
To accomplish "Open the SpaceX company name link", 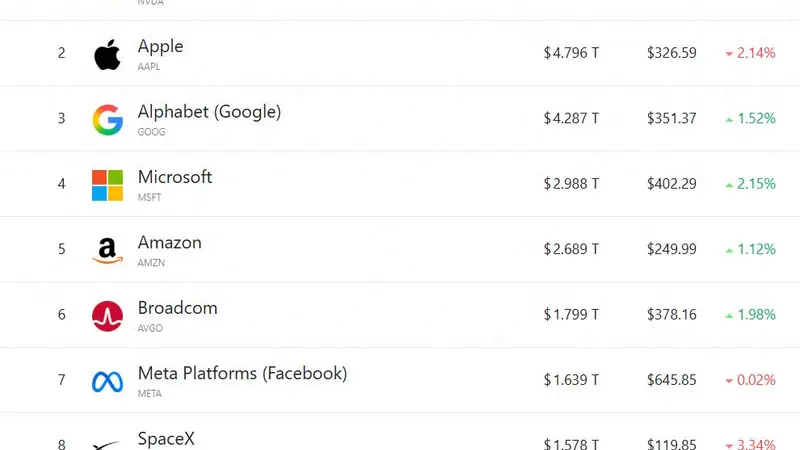I will point(166,439).
